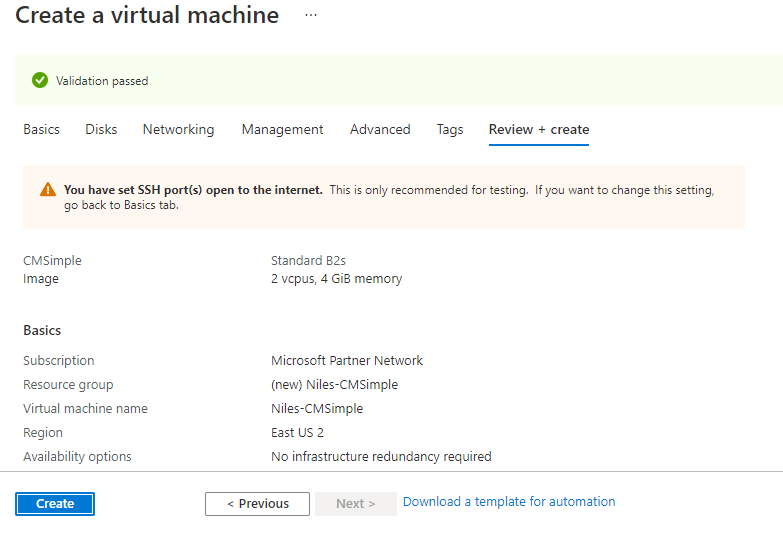
Task: Click the East US 2 region value
Action: pos(297,433)
